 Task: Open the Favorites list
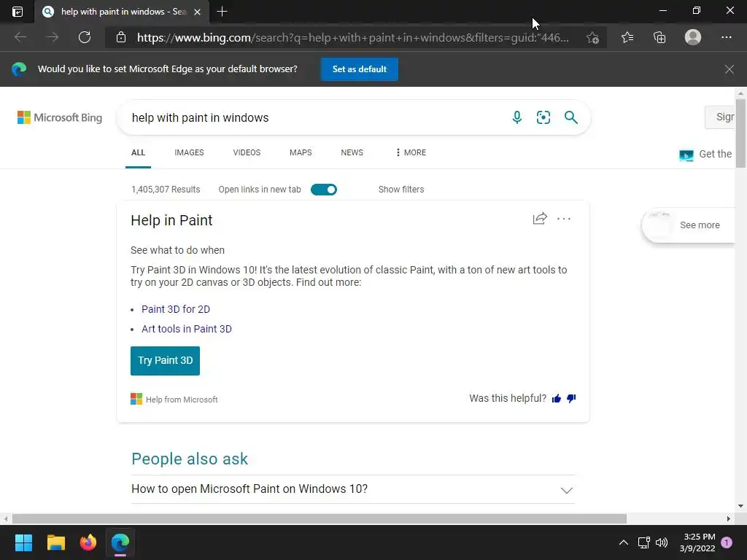click(627, 37)
